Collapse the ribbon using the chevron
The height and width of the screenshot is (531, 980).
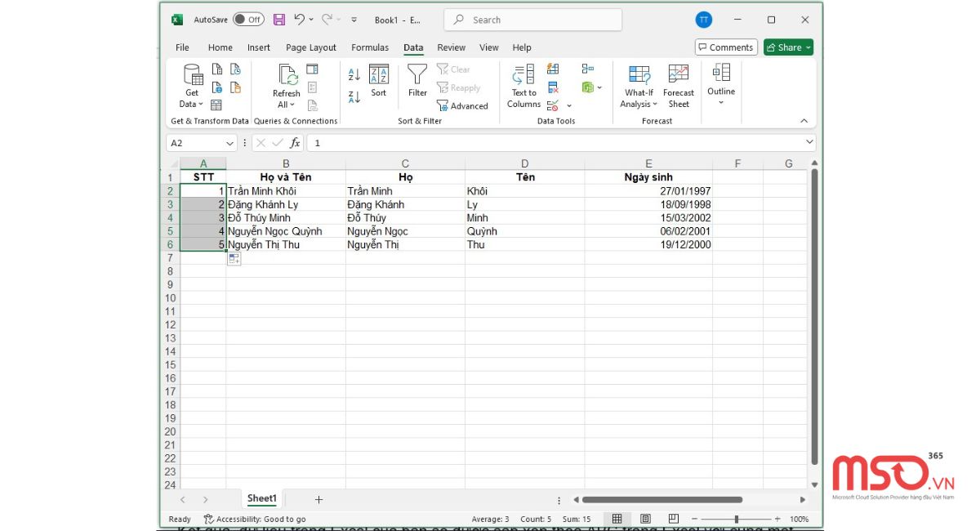point(804,121)
